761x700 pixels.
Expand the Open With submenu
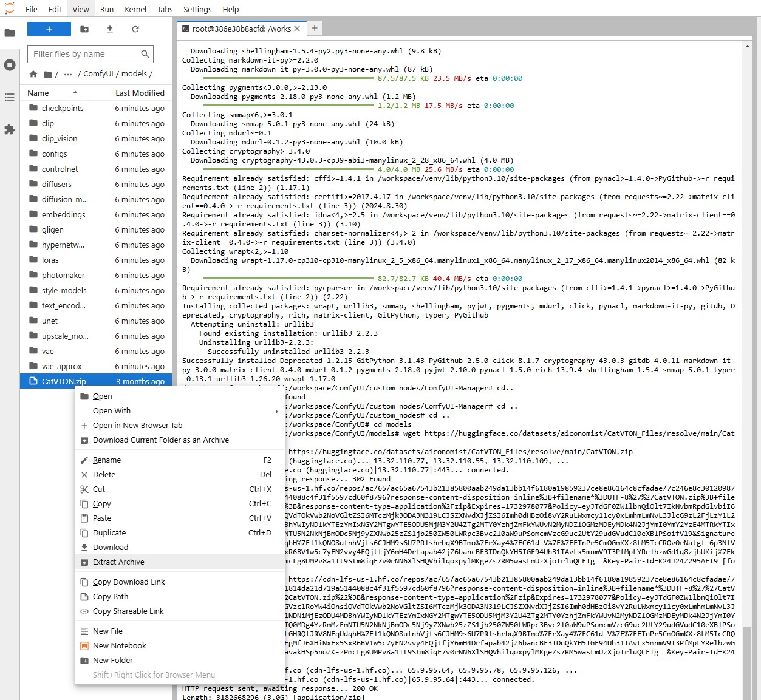tap(111, 410)
